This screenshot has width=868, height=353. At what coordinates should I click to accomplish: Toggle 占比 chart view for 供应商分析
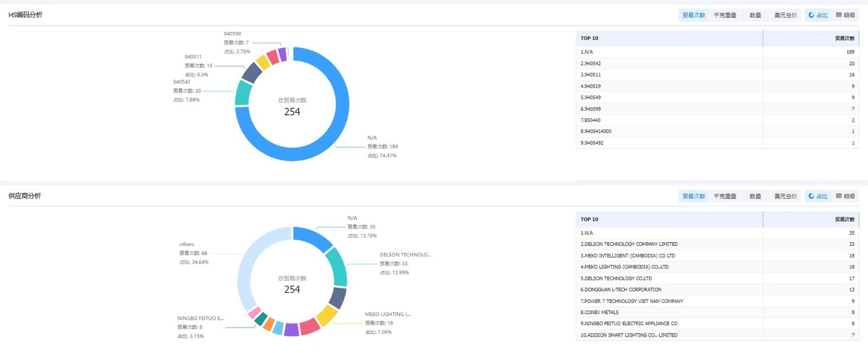tap(818, 196)
